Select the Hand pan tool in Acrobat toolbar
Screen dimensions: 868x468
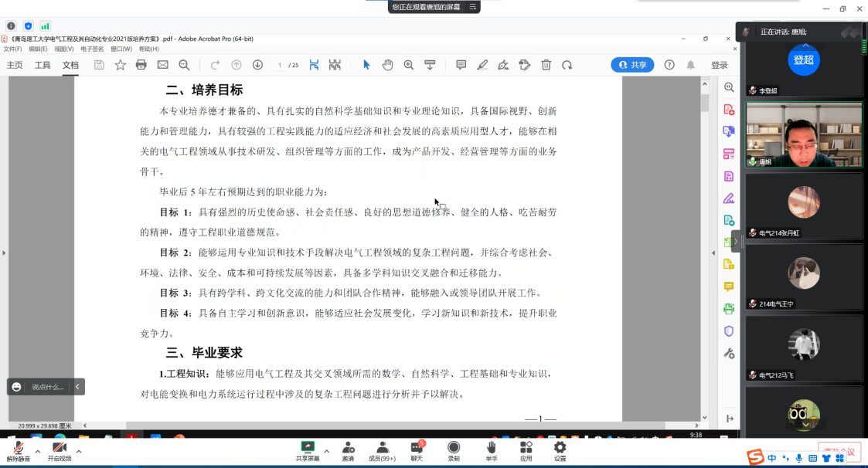(387, 65)
